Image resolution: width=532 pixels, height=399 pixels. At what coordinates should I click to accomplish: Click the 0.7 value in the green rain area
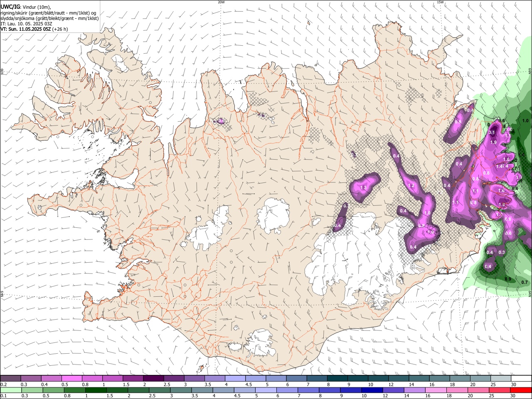525,282
